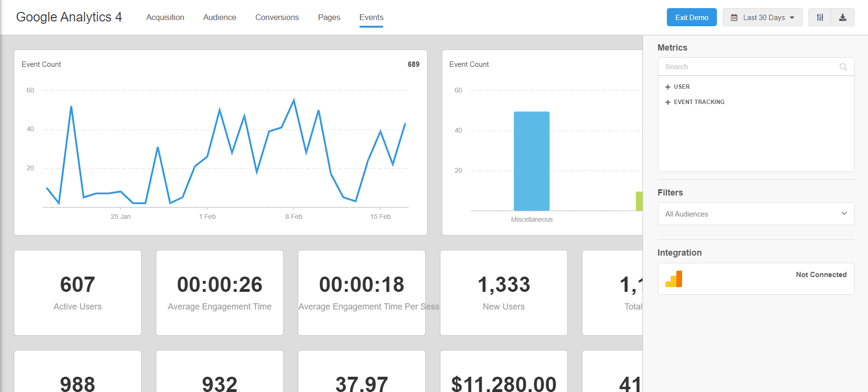Select the 00:00:26 Average Engagement Time card
Viewport: 868px width, 392px height.
[x=220, y=293]
